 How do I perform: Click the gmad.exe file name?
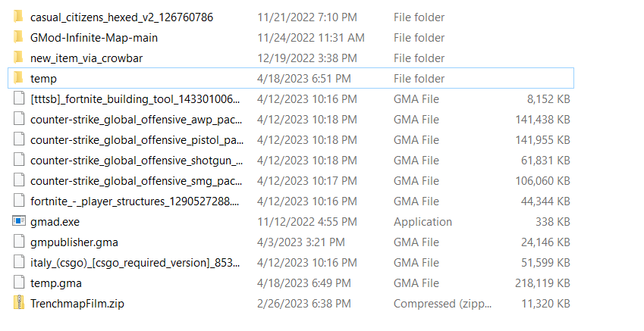[55, 222]
